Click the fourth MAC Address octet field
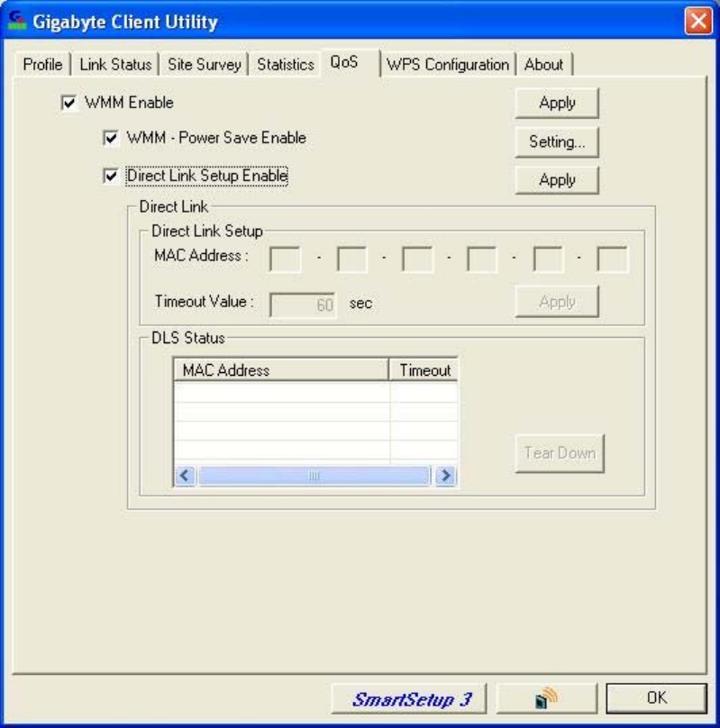 click(481, 259)
